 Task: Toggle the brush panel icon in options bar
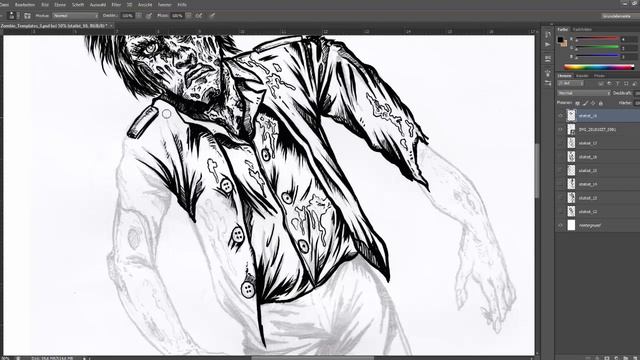coord(27,16)
